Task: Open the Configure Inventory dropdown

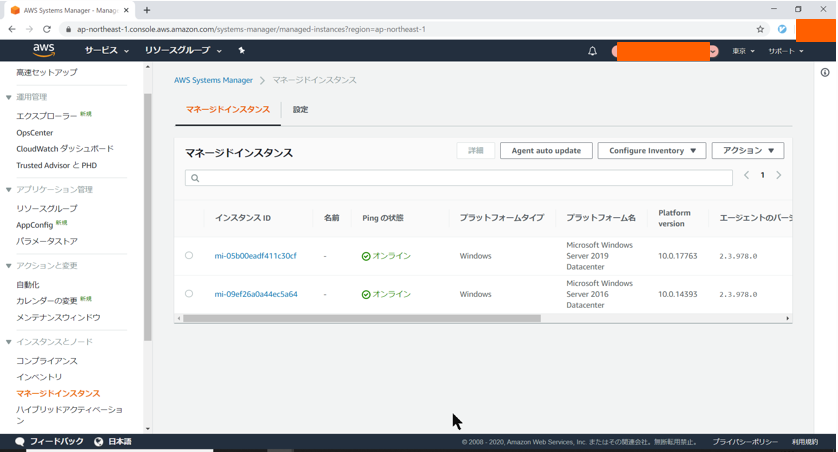Action: click(x=652, y=151)
